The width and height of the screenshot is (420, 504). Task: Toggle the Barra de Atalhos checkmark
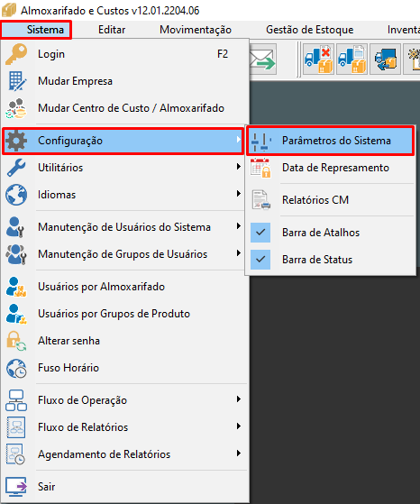[x=260, y=233]
